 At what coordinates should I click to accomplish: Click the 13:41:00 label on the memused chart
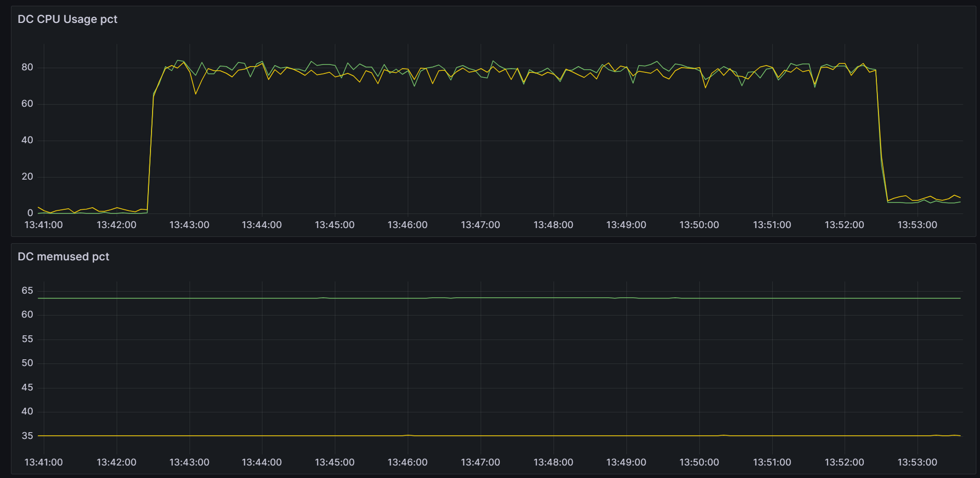[43, 462]
